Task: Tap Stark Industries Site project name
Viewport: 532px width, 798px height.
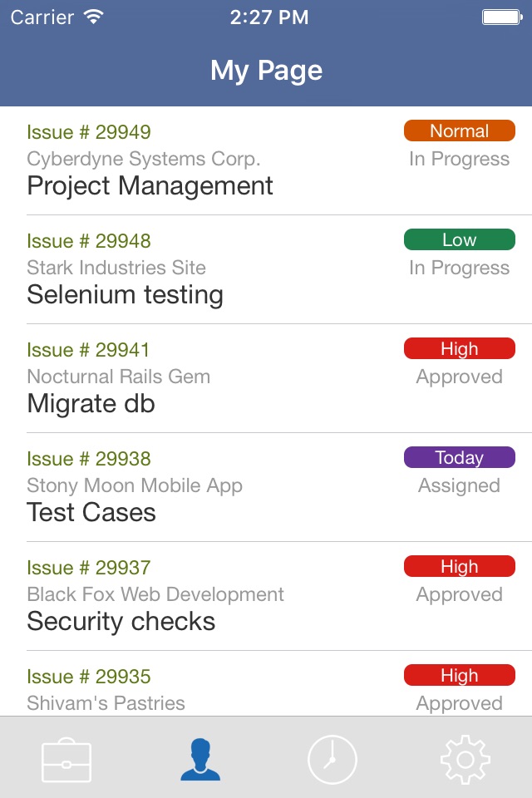Action: [x=116, y=268]
